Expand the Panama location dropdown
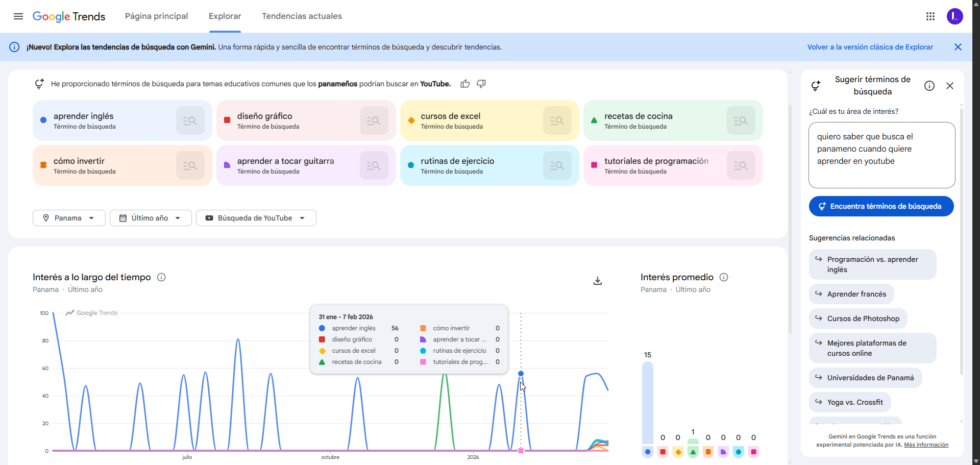Image resolution: width=980 pixels, height=465 pixels. click(69, 218)
